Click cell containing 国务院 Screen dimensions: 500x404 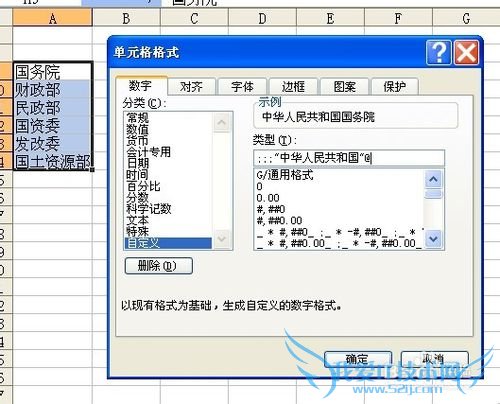pyautogui.click(x=52, y=71)
